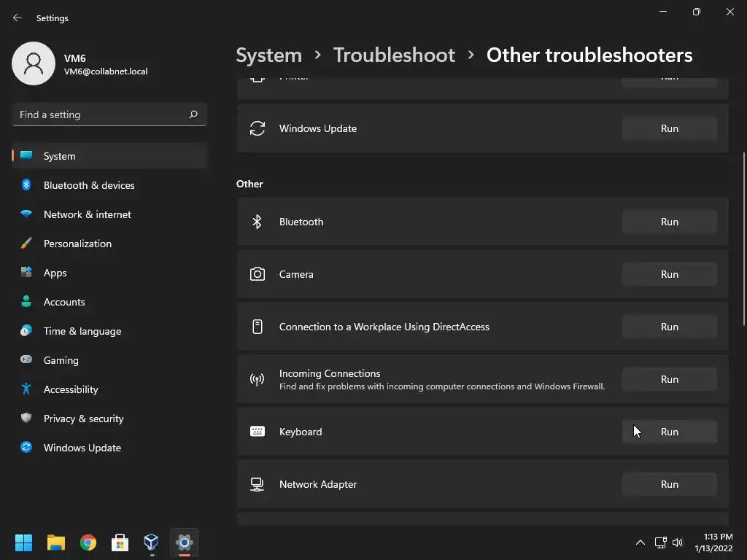The image size is (747, 560).
Task: Go to Apps settings
Action: pos(109,273)
